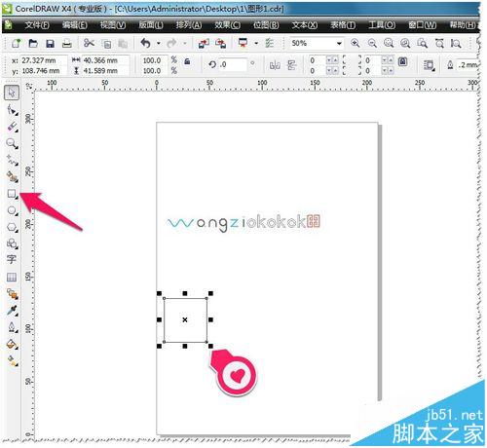Image resolution: width=487 pixels, height=448 pixels.
Task: Open the 效果(C) menu
Action: tap(227, 25)
